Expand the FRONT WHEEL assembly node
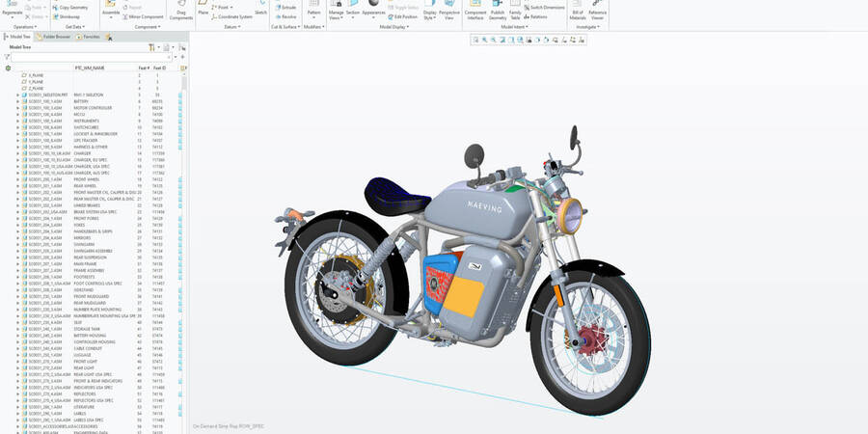The height and width of the screenshot is (434, 868). (x=17, y=179)
